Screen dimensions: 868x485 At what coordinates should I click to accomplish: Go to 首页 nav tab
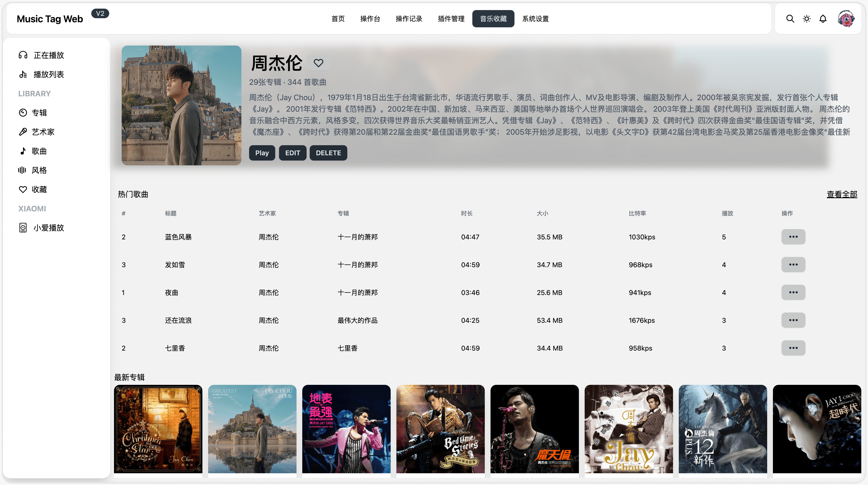[338, 19]
